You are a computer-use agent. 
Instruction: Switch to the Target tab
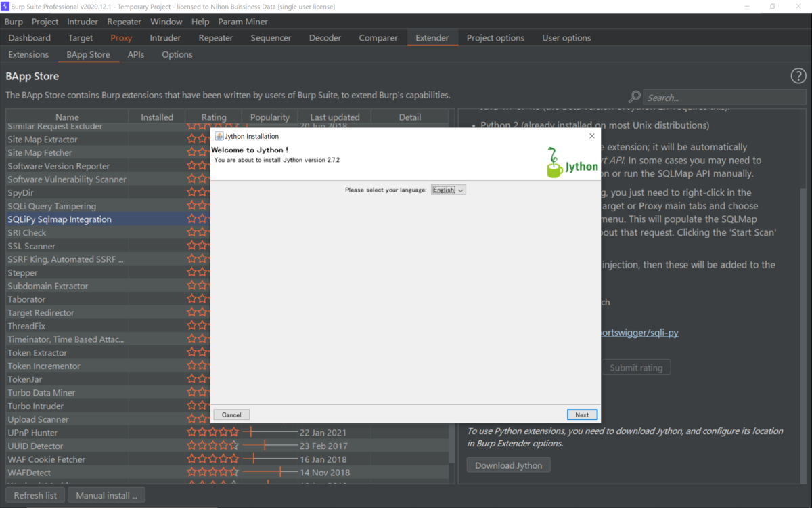click(81, 38)
